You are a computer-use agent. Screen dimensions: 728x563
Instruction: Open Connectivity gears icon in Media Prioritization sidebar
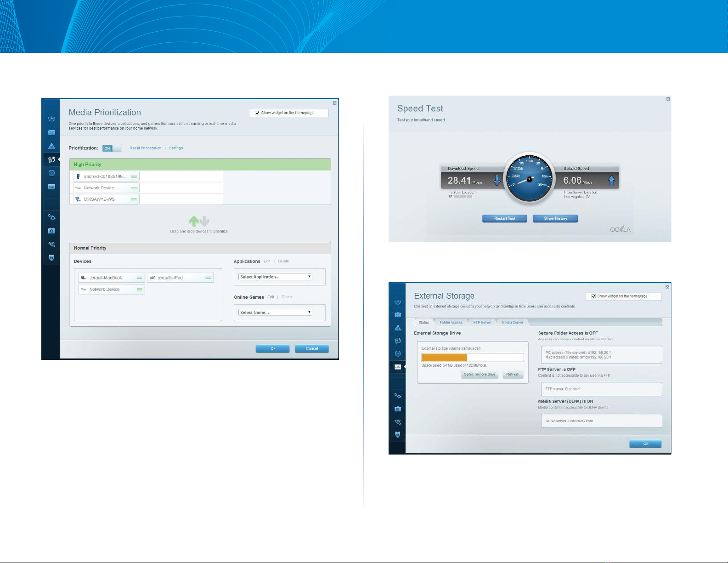click(51, 217)
